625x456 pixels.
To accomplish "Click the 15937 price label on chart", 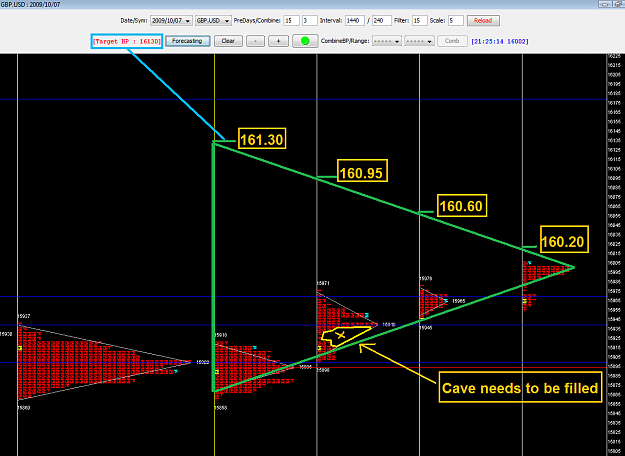I will [24, 316].
